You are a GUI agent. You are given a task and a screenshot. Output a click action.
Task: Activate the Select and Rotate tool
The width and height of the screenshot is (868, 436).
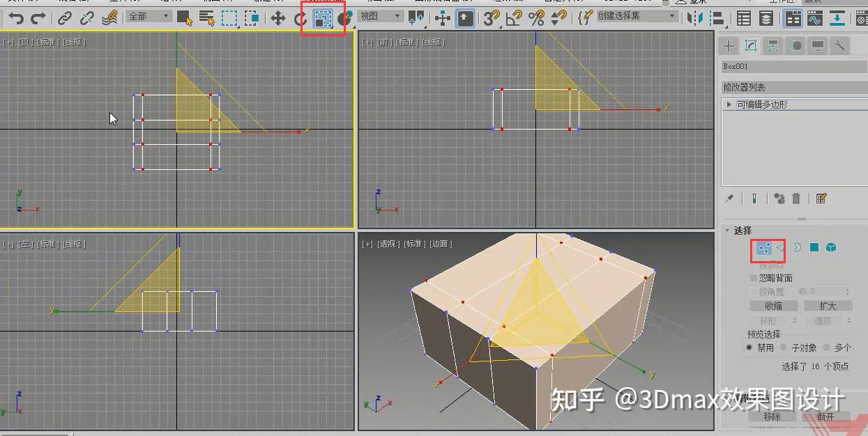(300, 17)
